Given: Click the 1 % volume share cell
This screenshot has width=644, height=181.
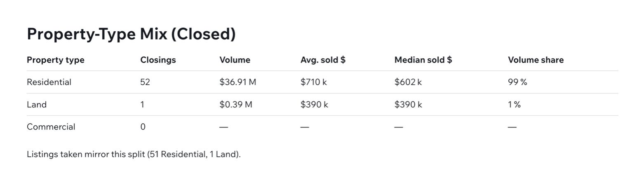Looking at the screenshot, I should [x=514, y=104].
